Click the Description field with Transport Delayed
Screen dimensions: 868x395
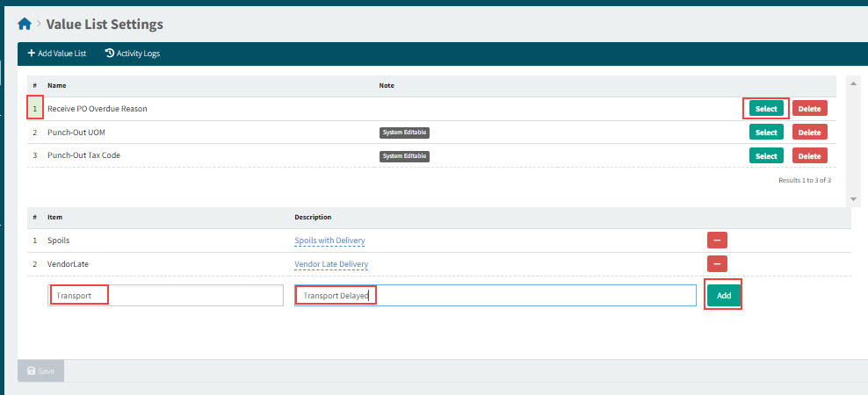coord(495,296)
